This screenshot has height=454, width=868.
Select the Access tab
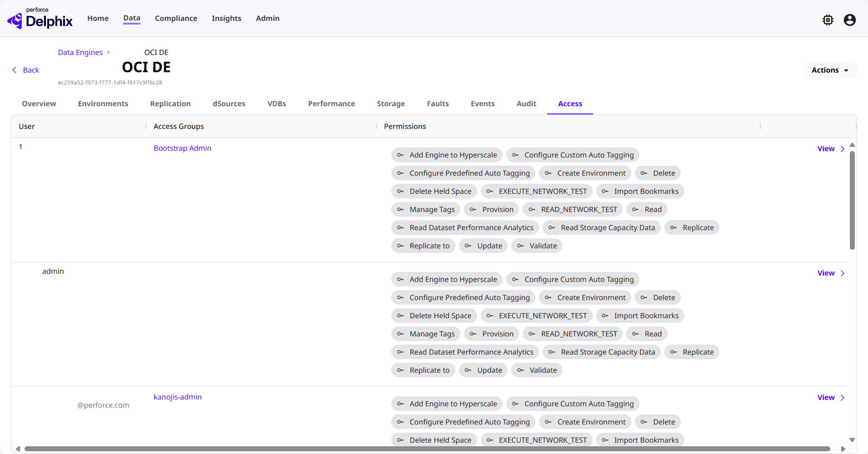(570, 104)
